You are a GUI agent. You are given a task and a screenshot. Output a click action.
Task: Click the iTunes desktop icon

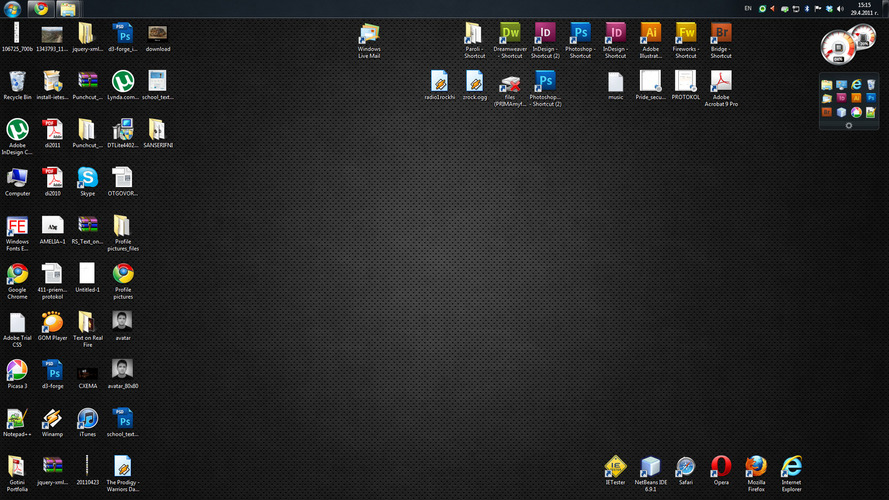point(87,418)
